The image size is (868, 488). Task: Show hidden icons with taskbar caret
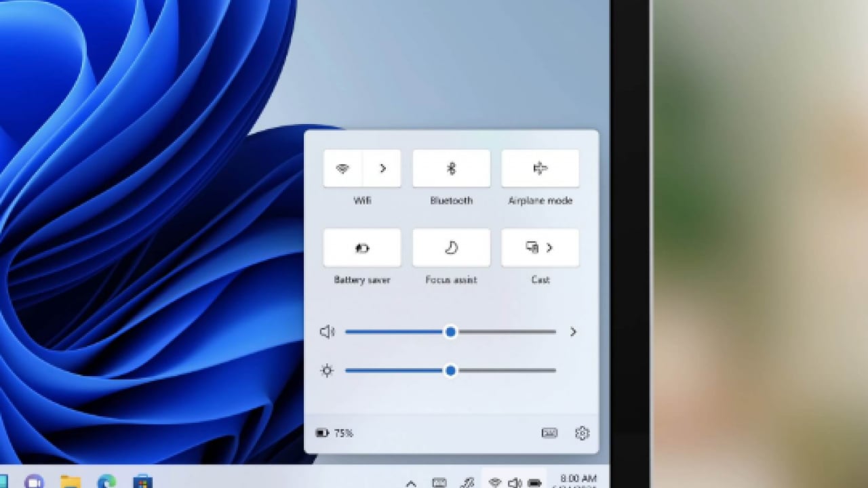coord(411,483)
